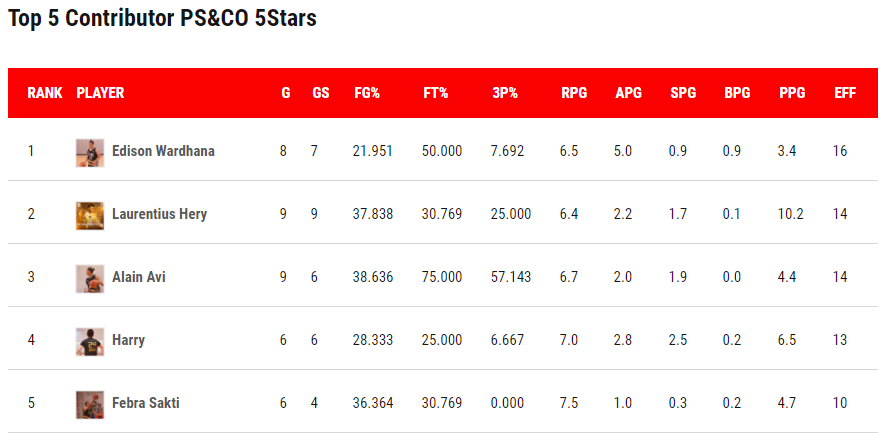Viewport: 884px width, 433px height.
Task: Sort table by RANK column header
Action: (45, 93)
